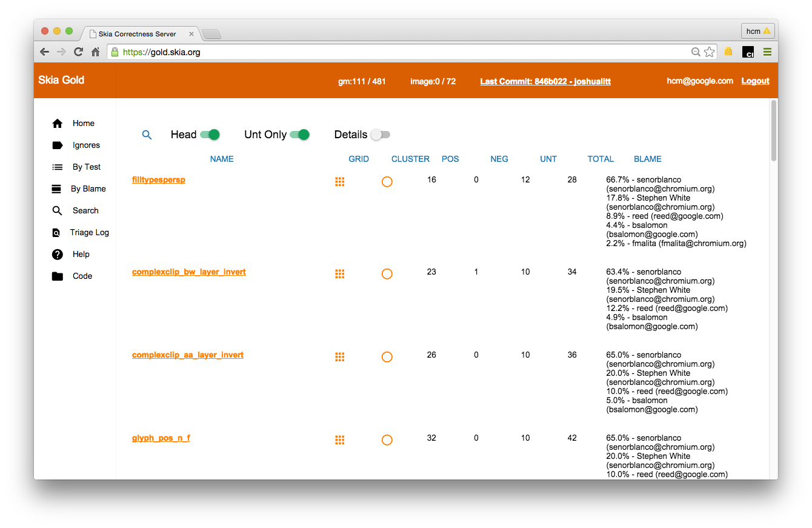Image resolution: width=812 pixels, height=528 pixels.
Task: Click the blue search magnifier icon
Action: tap(147, 135)
